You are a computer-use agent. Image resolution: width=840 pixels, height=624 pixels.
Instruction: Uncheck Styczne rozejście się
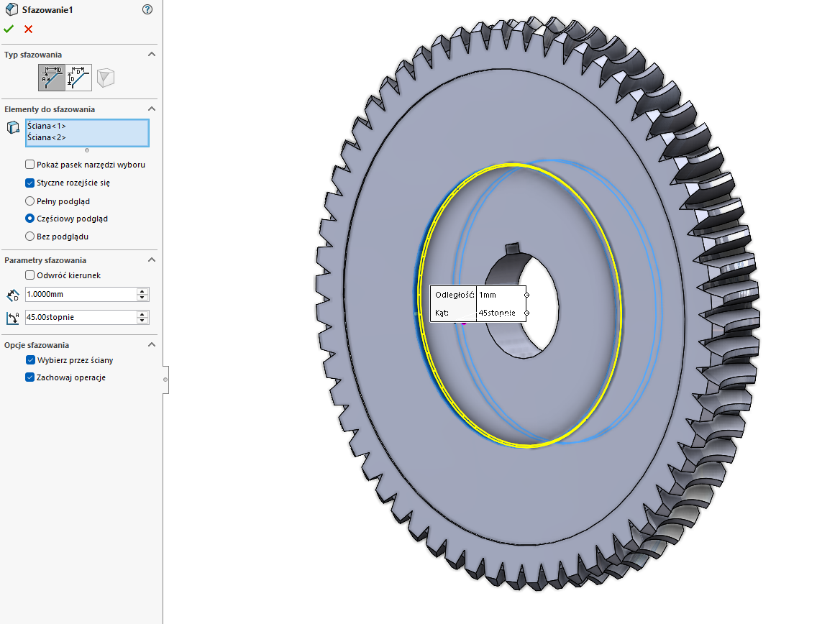click(x=30, y=183)
